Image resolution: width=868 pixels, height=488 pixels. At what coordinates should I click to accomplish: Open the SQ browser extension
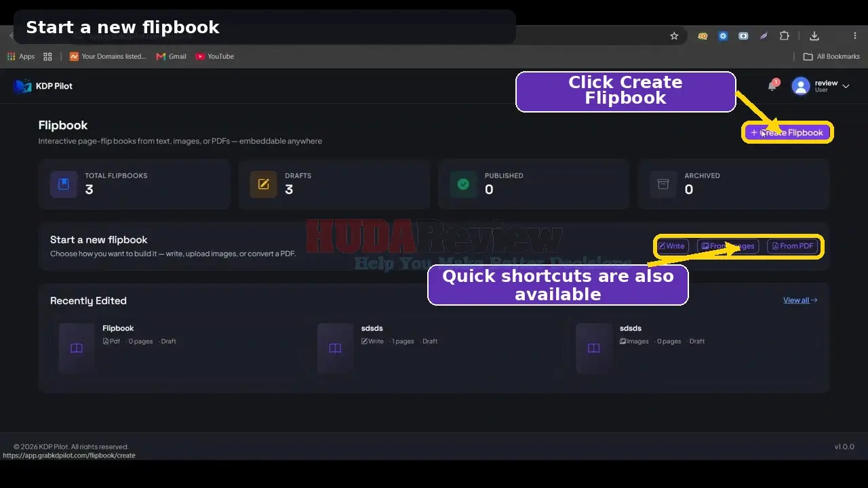point(703,36)
